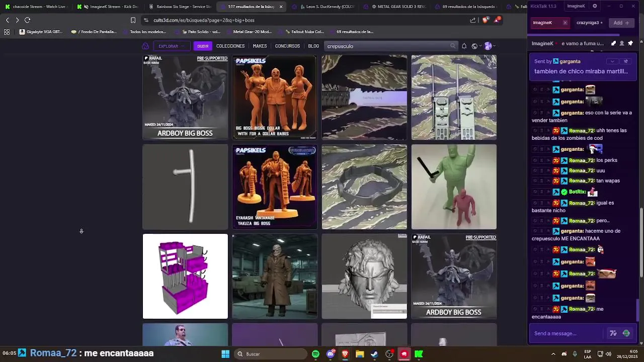The width and height of the screenshot is (644, 362).
Task: Open the apps grid in bookmarks bar
Action: tap(7, 32)
